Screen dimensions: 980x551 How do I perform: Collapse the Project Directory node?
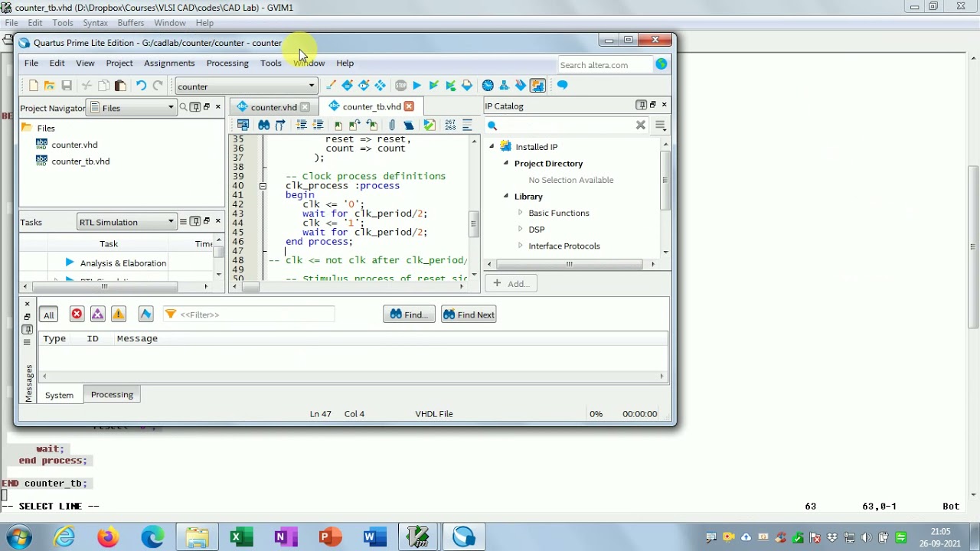[x=505, y=163]
